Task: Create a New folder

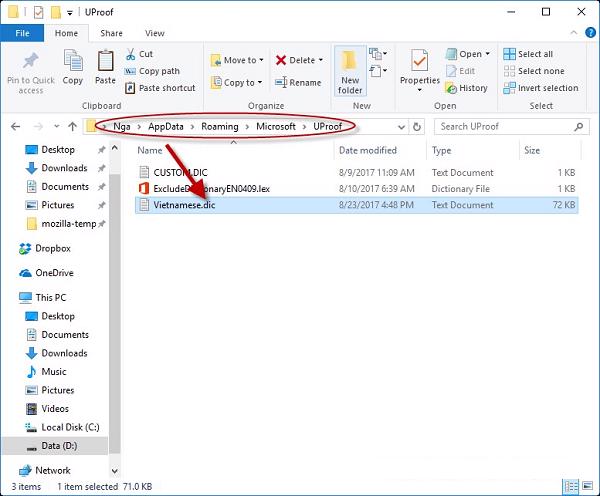Action: pos(350,71)
